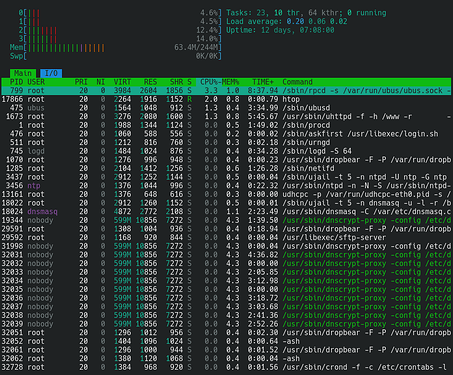Select the /sbin/procd process with PID 1
Screen dimensions: 453x375
tap(226, 125)
